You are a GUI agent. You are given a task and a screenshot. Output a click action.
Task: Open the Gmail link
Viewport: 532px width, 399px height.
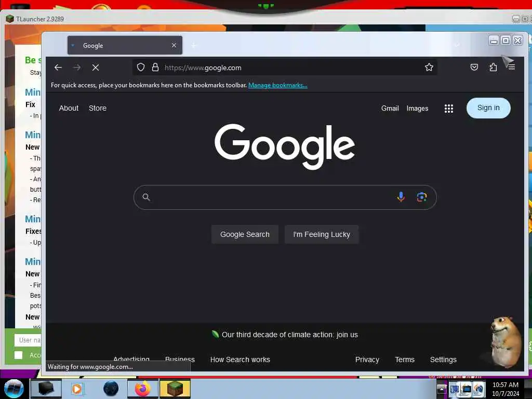click(390, 108)
